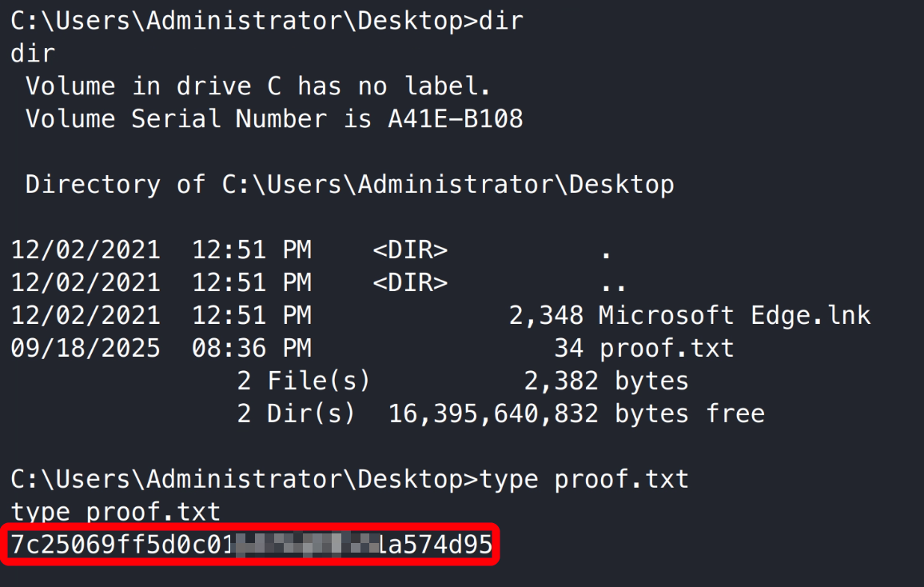Click the "type proof.txt" command after prompt

583,479
